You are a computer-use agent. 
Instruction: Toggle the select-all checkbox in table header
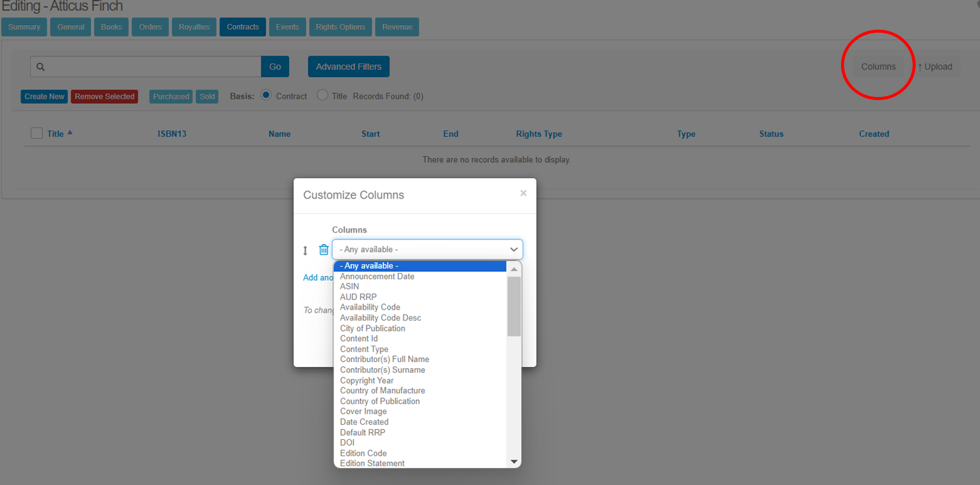[37, 133]
